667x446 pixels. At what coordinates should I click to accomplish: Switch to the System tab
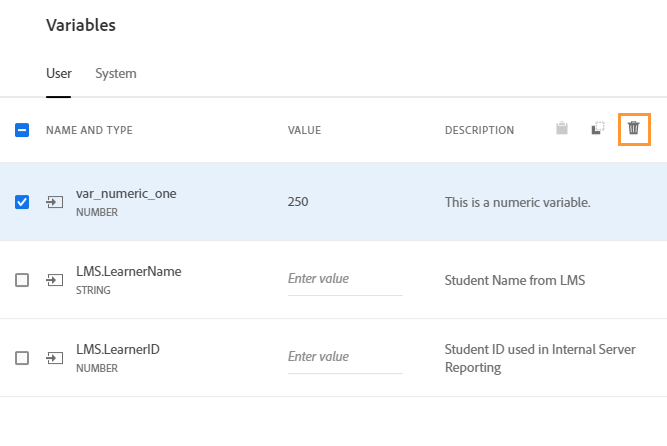point(116,74)
